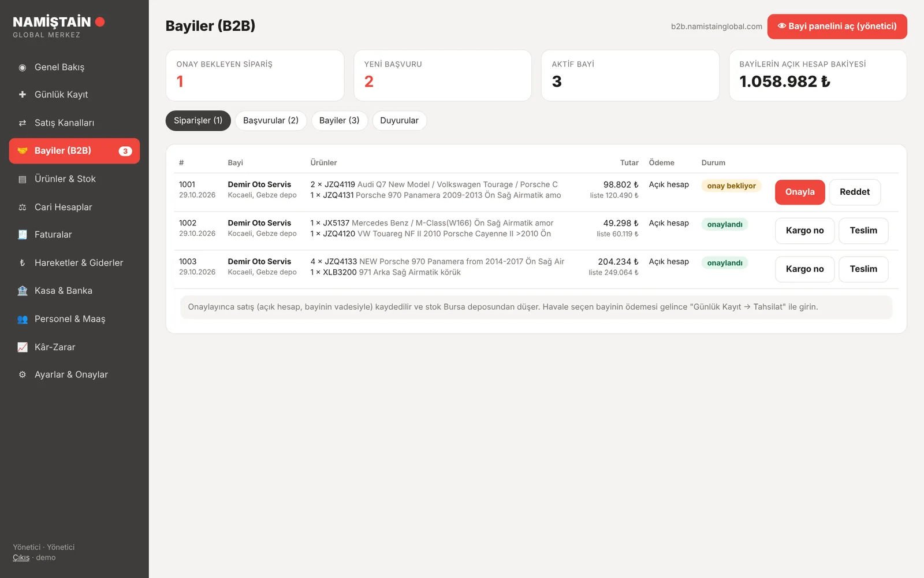Click the Aktif Bayi summary card
This screenshot has height=578, width=924.
tap(630, 76)
